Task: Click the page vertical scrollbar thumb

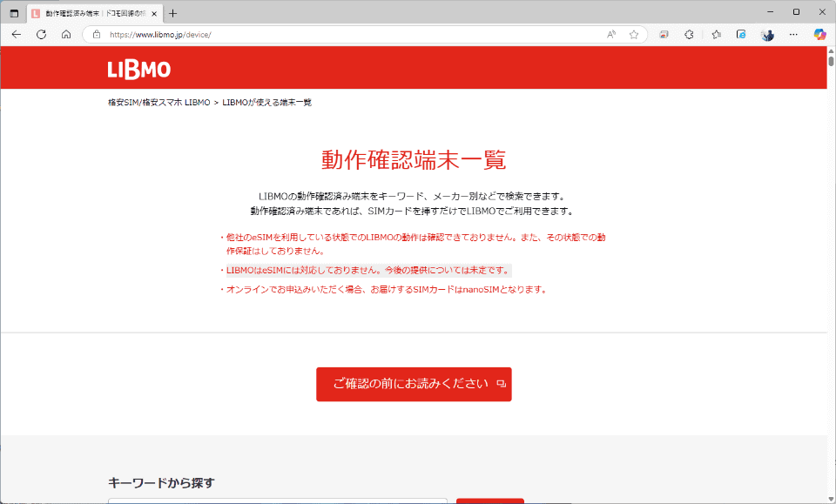Action: point(831,61)
